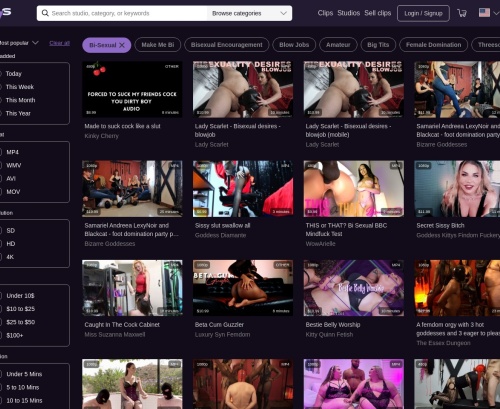Screen dimensions: 500x409
Task: Open the WowArielle studio link
Action: (x=320, y=244)
